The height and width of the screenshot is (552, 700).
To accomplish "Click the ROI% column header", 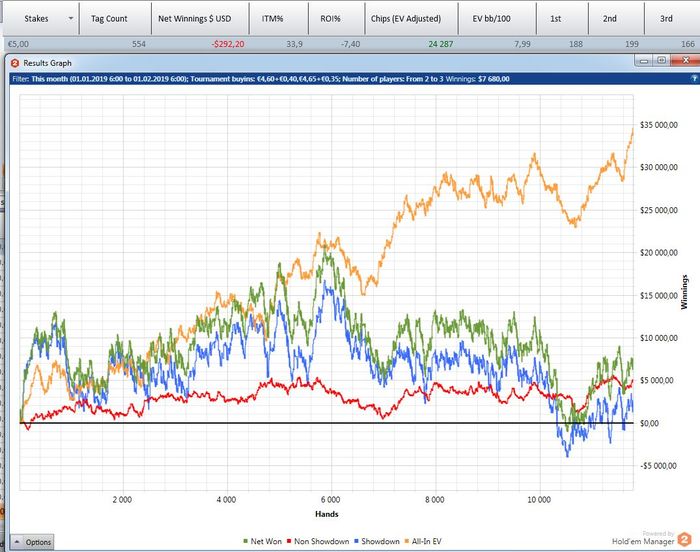I will coord(336,18).
